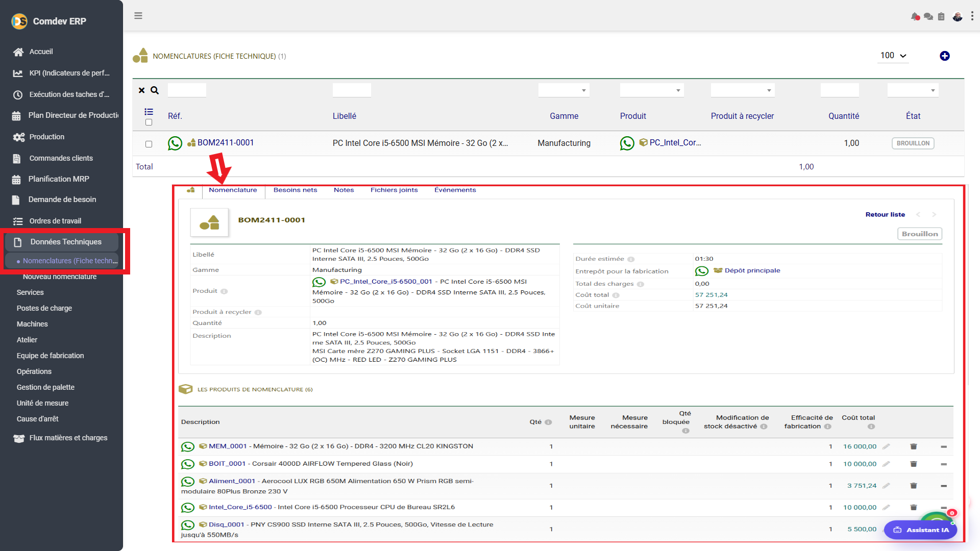
Task: Open the PC_Intel_Core_i5-6500_001 product link
Action: coord(386,282)
